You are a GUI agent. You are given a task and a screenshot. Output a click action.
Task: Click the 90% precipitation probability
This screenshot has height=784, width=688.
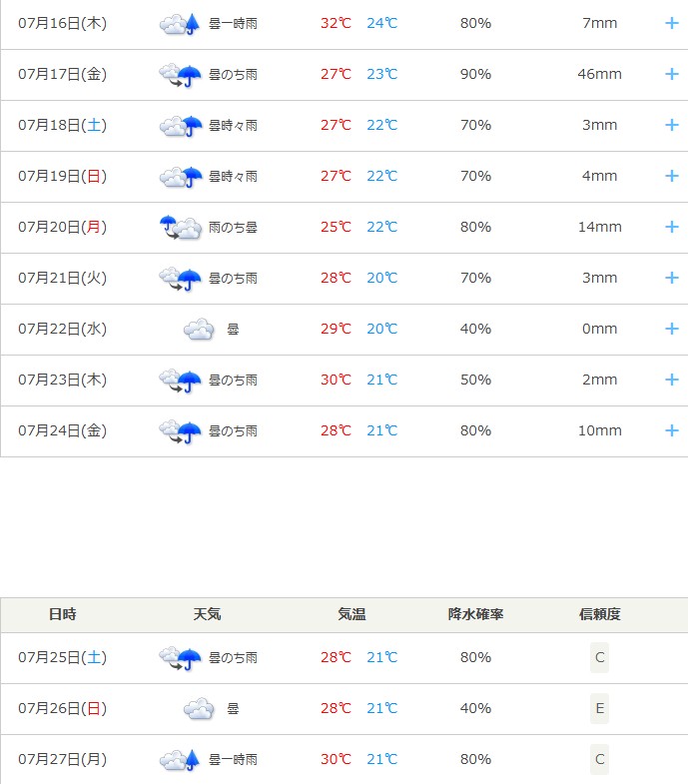click(x=475, y=74)
